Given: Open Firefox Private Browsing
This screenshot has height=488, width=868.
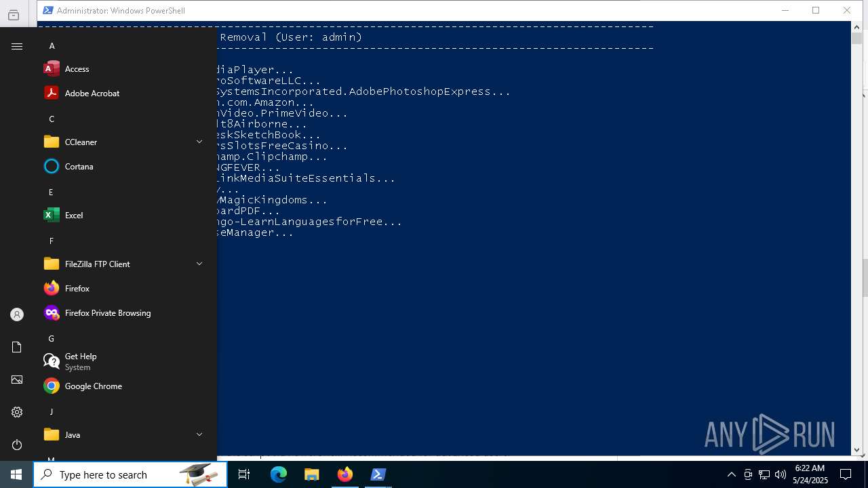Looking at the screenshot, I should 125,313.
